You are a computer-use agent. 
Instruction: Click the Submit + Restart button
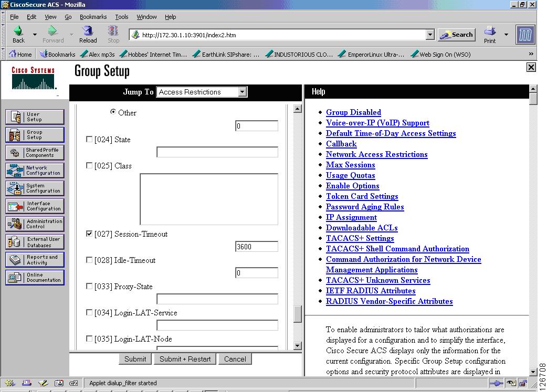tap(185, 359)
